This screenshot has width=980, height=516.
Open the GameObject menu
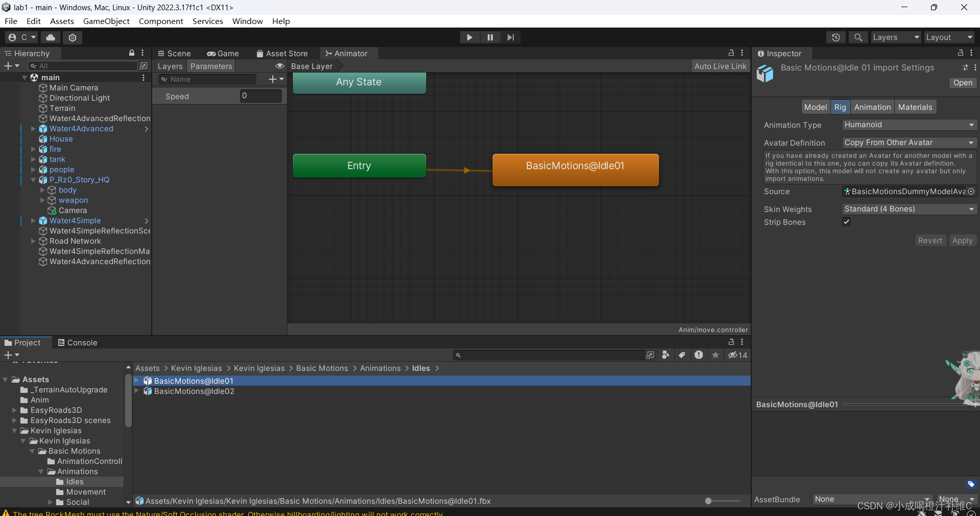pos(106,21)
